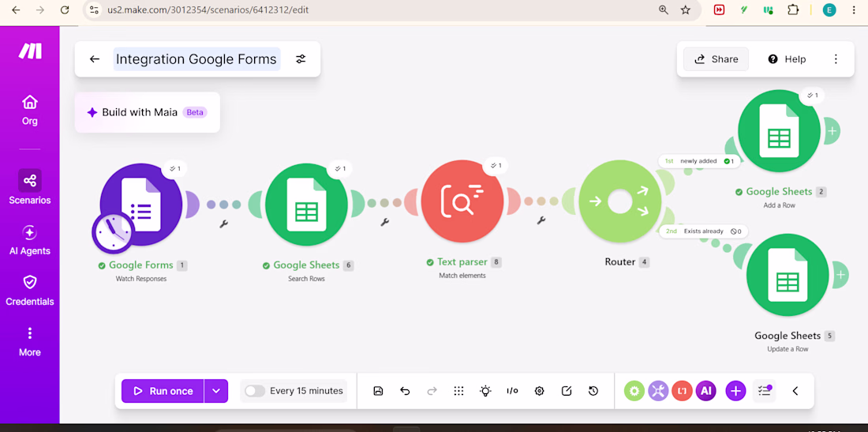The image size is (868, 432).
Task: Open scenario inputs and outputs (I/O)
Action: click(512, 391)
